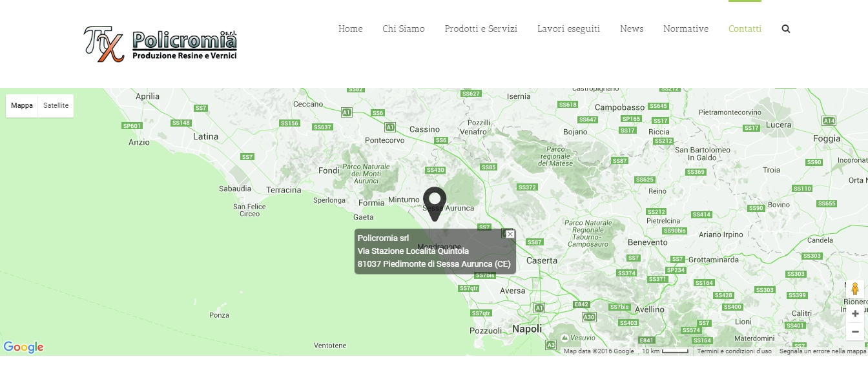Open the Chi Siamo menu item
The image size is (868, 383).
pos(404,28)
